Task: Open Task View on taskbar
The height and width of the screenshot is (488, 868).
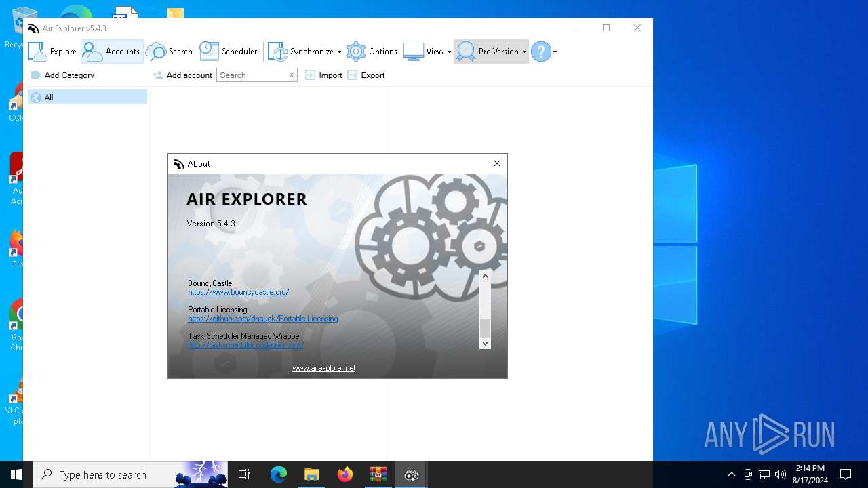Action: tap(245, 474)
